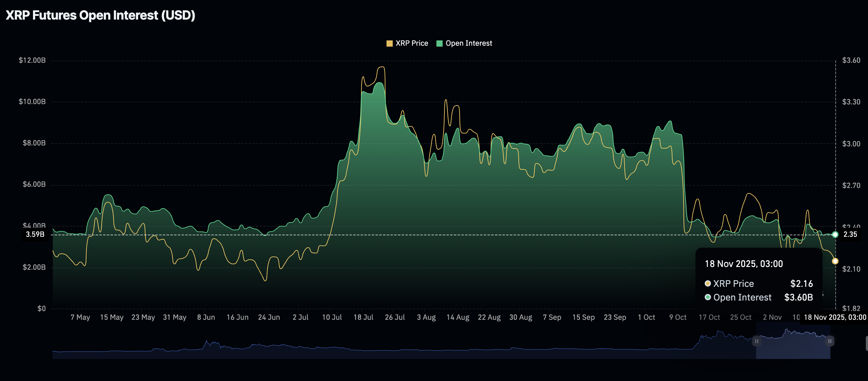Click the 9 Oct x-axis date label

pos(678,317)
